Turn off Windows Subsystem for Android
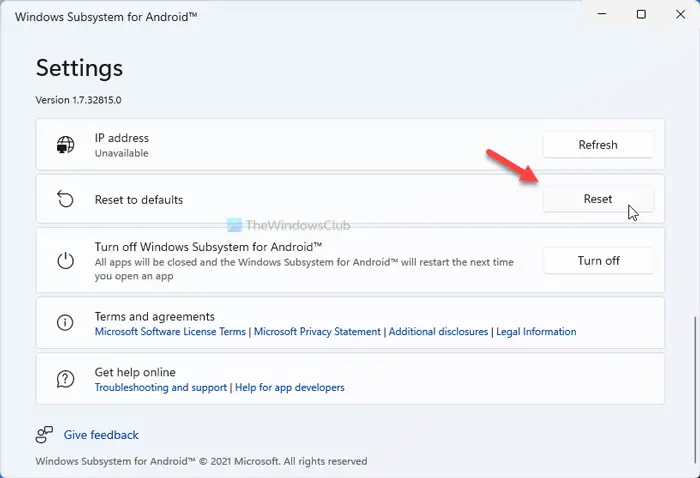The image size is (700, 478). point(598,261)
